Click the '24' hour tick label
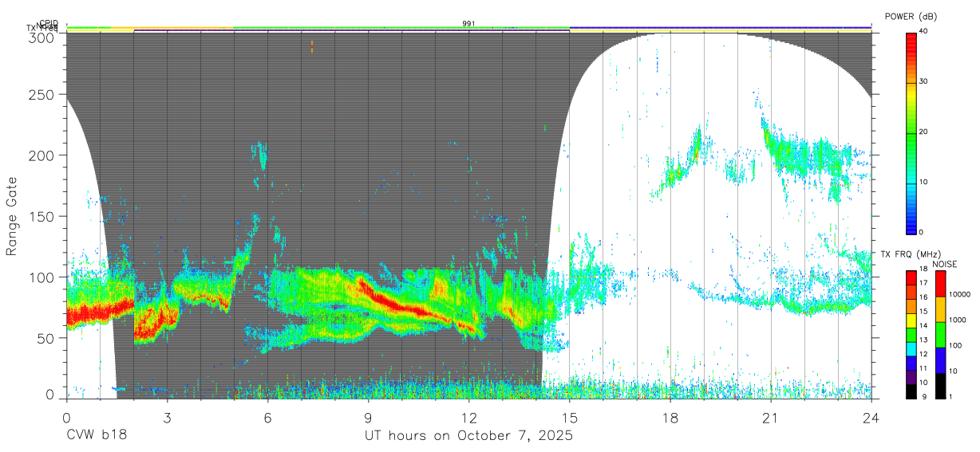The height and width of the screenshot is (452, 980). pyautogui.click(x=871, y=418)
